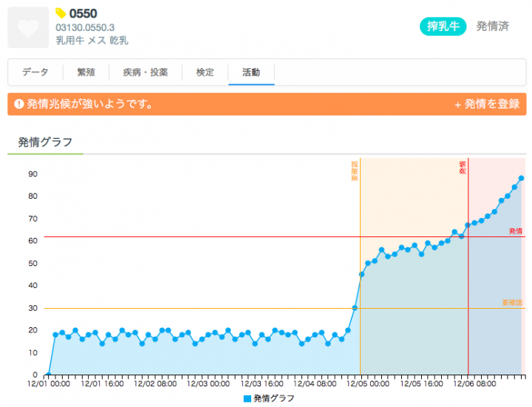This screenshot has height=407, width=532.
Task: Switch to the 繁殖 tab
Action: click(x=86, y=72)
